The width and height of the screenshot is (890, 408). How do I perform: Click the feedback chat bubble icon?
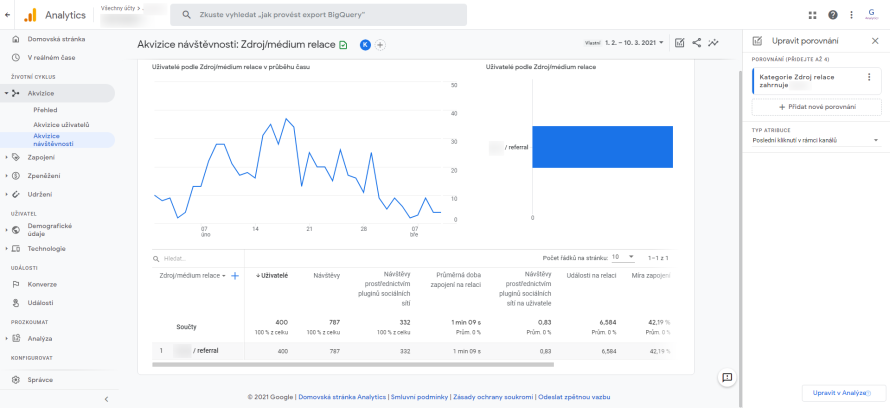click(x=727, y=377)
